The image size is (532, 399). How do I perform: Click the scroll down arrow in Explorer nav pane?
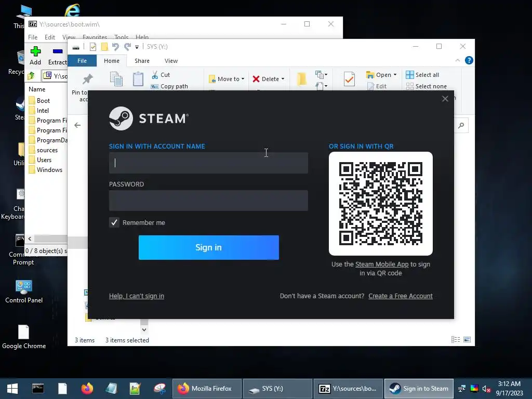[144, 329]
